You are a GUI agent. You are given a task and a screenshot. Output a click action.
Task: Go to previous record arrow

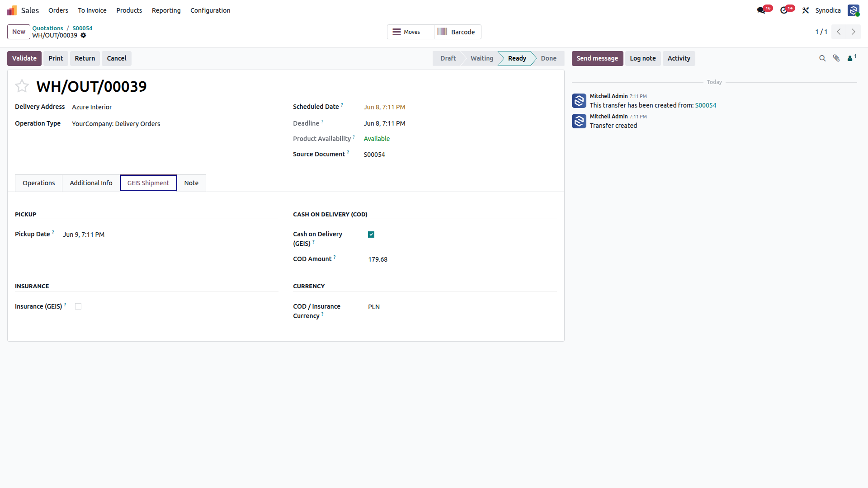click(839, 32)
